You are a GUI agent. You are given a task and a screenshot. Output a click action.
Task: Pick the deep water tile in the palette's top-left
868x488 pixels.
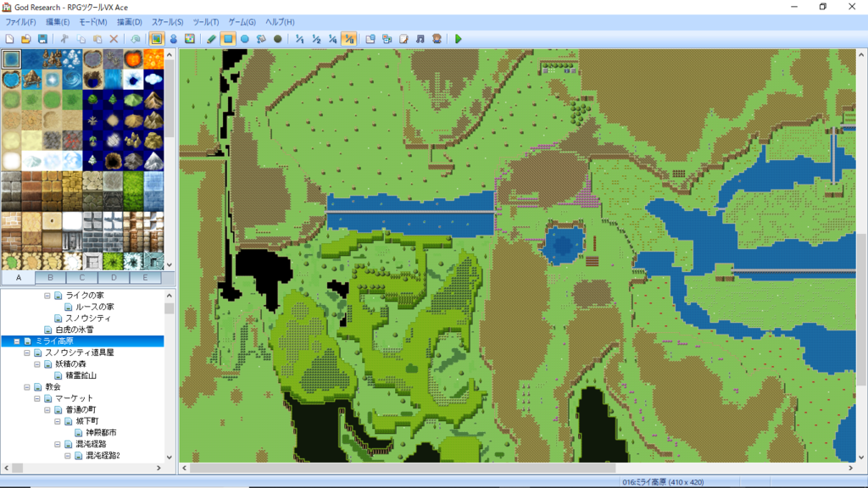11,59
